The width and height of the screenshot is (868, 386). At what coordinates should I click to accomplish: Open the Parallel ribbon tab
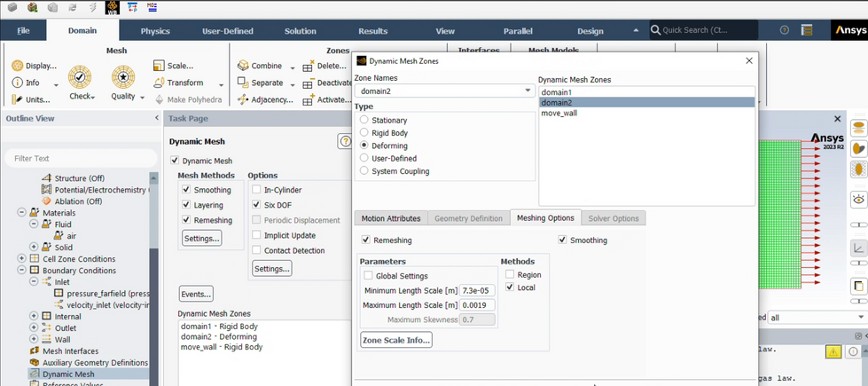[518, 31]
